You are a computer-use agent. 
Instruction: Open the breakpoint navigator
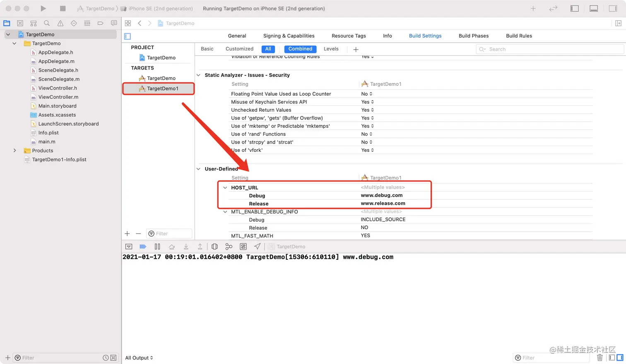click(100, 23)
